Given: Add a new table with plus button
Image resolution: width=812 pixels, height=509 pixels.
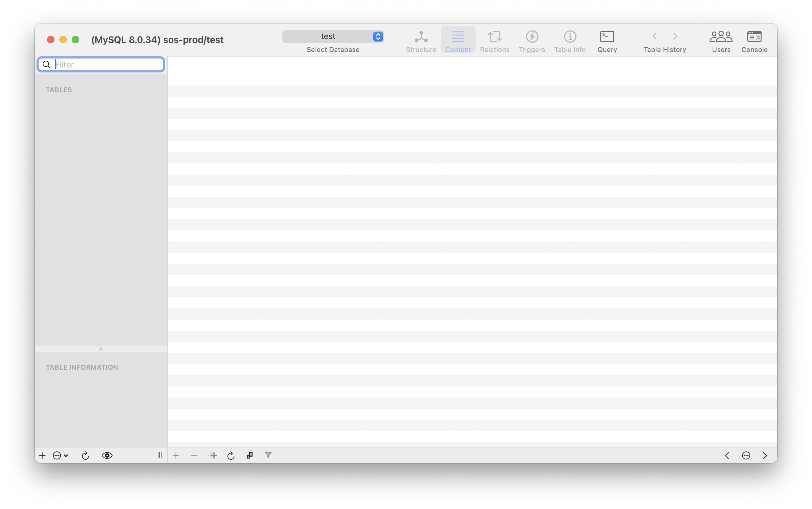Looking at the screenshot, I should pos(42,455).
